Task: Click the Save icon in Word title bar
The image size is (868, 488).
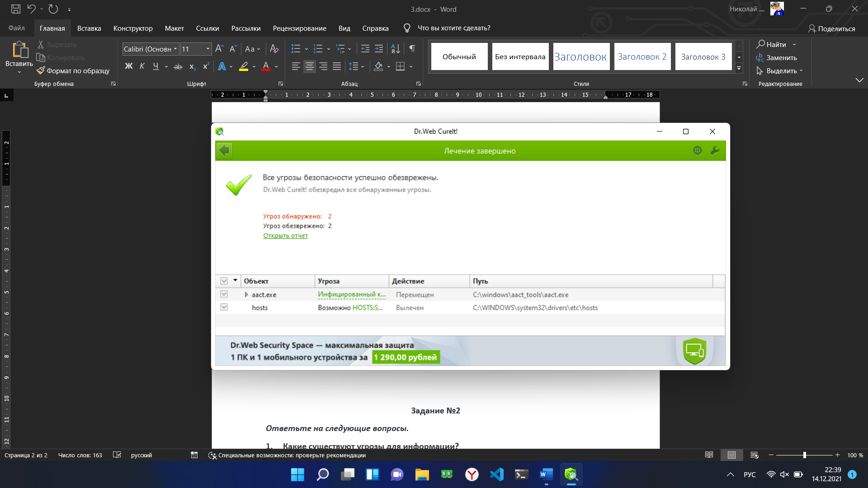Action: [16, 9]
